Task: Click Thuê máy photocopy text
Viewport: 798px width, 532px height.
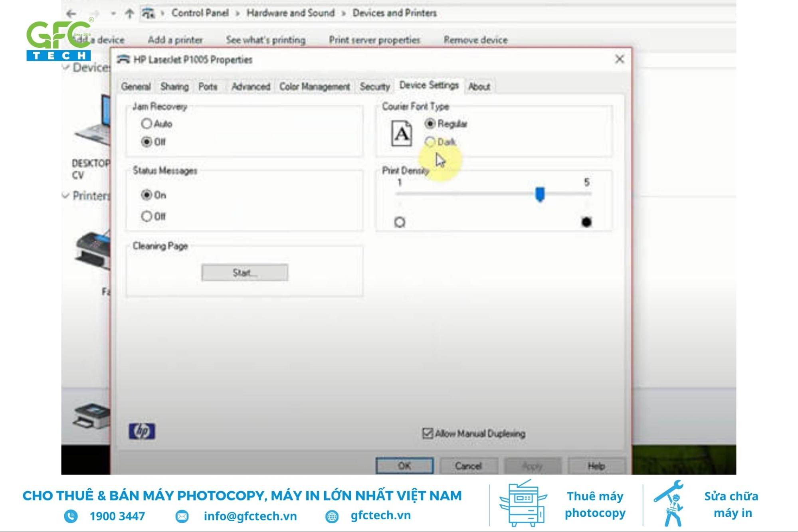Action: click(x=595, y=504)
